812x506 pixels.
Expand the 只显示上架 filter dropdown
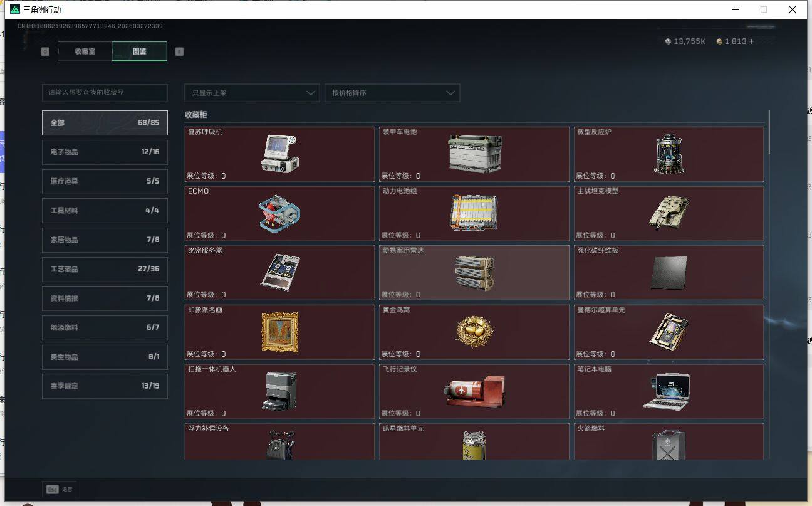(x=252, y=93)
